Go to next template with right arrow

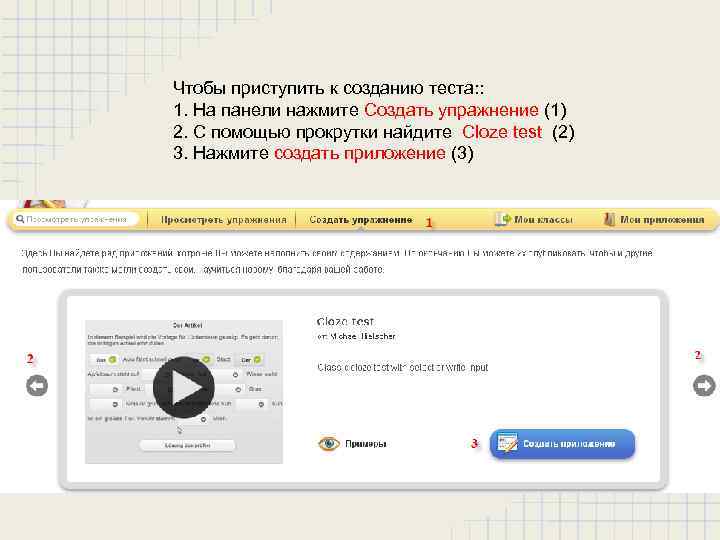tap(704, 385)
